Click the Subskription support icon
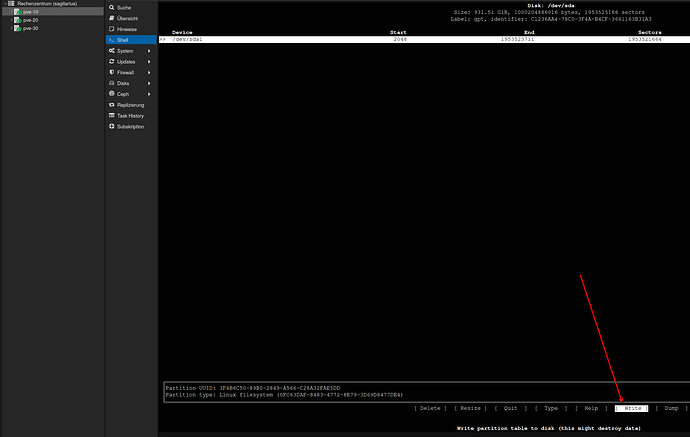 pos(112,126)
